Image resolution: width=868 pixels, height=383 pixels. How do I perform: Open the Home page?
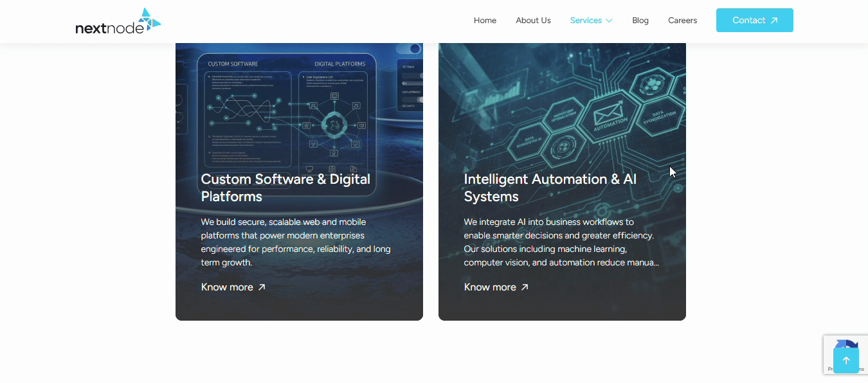(x=485, y=21)
